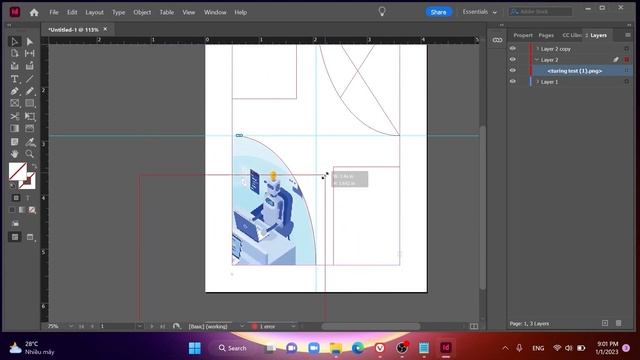
Task: Set formatting affects container
Action: pos(16,198)
